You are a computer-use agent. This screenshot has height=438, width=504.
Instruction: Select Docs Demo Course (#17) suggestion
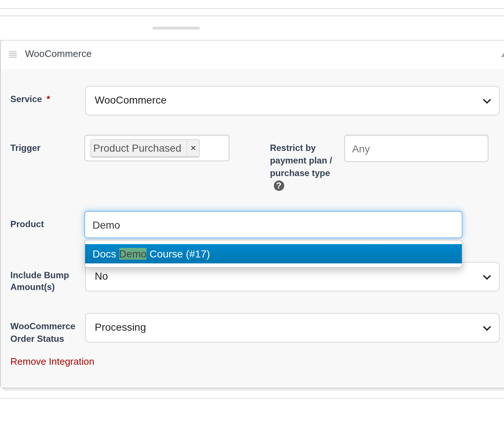coord(273,254)
